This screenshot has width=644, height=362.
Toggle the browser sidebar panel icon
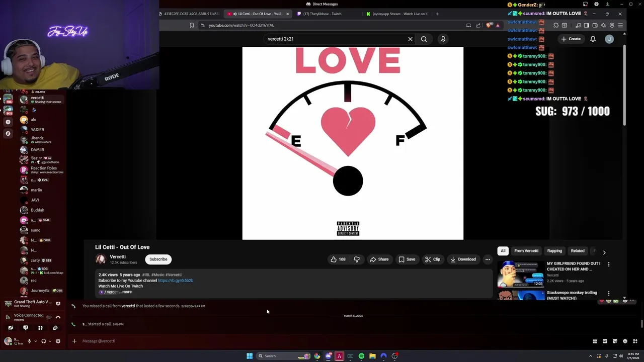point(586,25)
